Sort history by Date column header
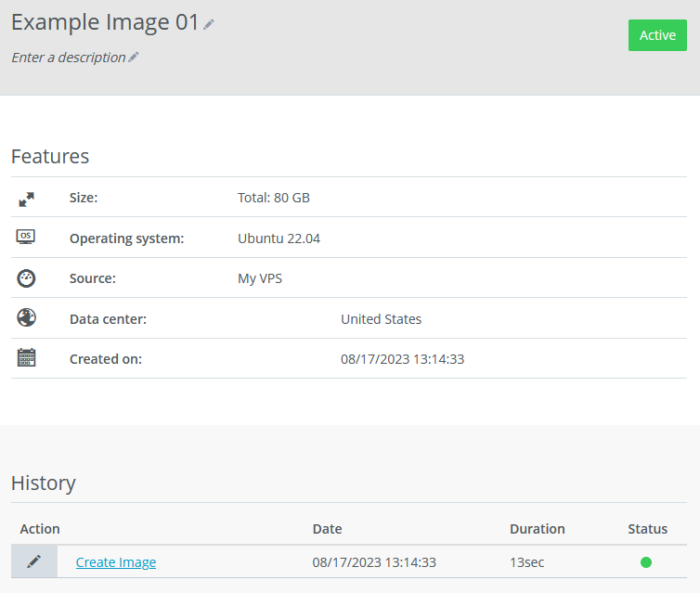The image size is (700, 593). pyautogui.click(x=327, y=529)
